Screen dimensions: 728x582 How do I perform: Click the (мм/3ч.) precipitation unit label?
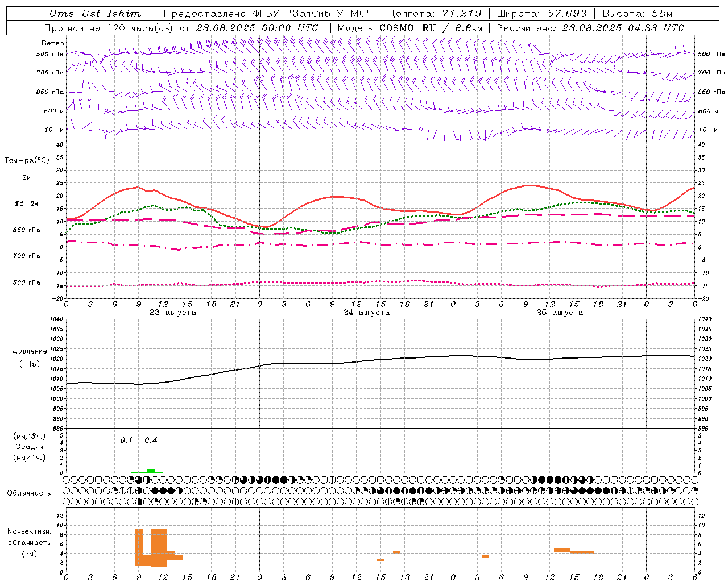[30, 436]
